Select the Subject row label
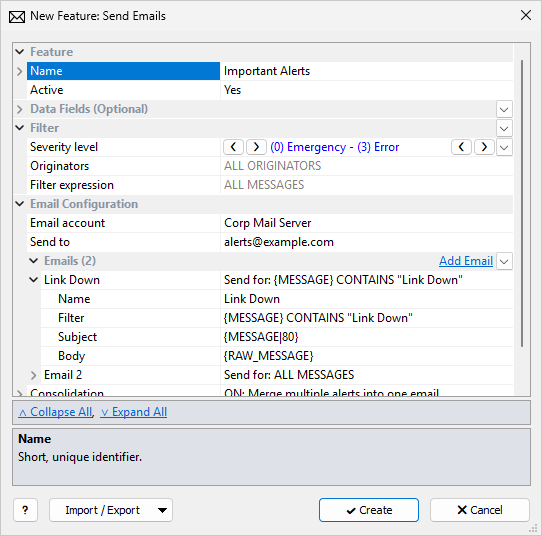Viewport: 542px width, 536px height. pos(130,337)
